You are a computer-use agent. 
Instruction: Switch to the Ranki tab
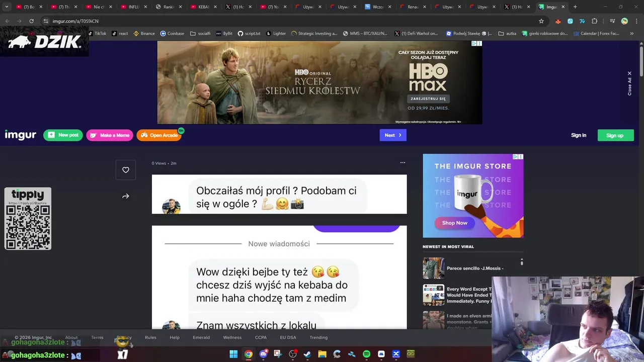169,7
